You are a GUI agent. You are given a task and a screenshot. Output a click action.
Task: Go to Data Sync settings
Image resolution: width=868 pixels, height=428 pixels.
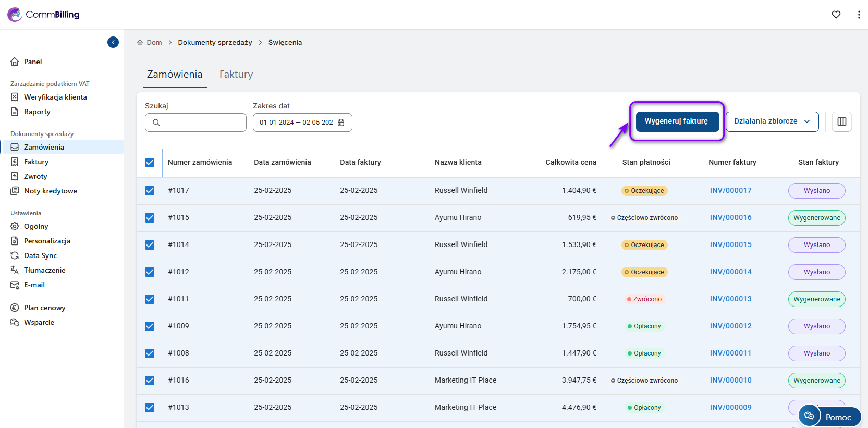click(40, 255)
